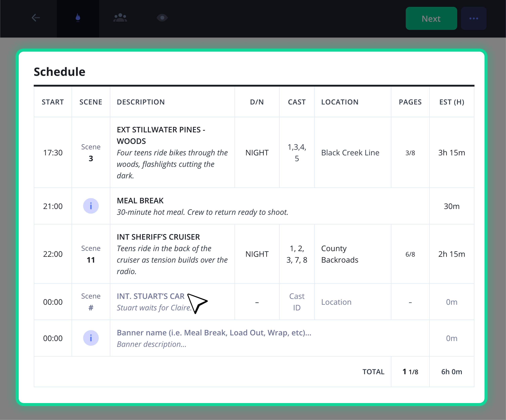Click the County Backroads location

tap(340, 254)
